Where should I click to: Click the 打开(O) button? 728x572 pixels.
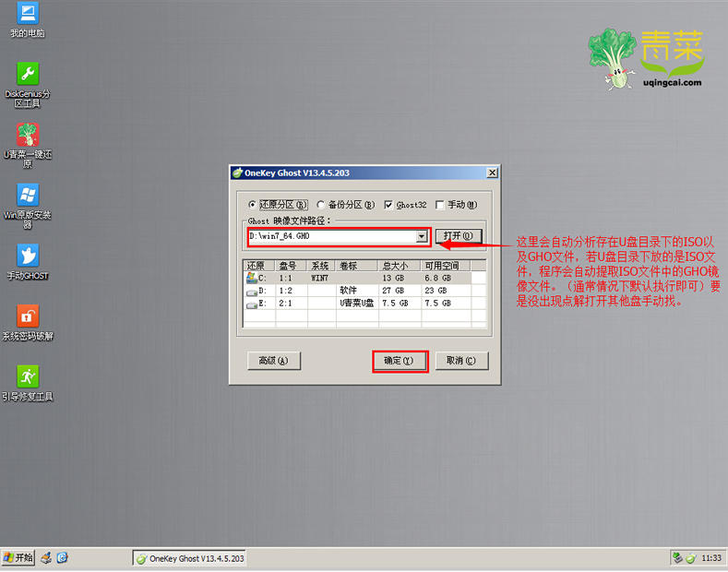click(459, 236)
